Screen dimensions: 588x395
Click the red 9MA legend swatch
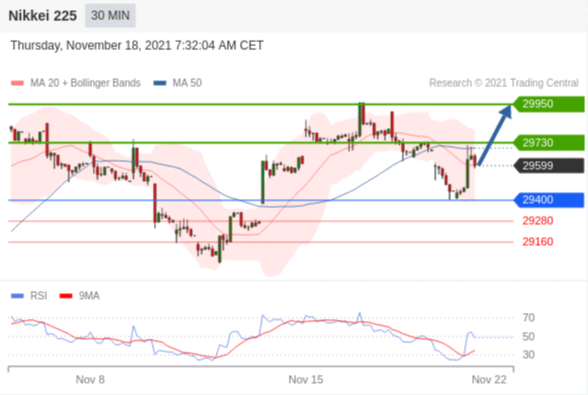66,296
